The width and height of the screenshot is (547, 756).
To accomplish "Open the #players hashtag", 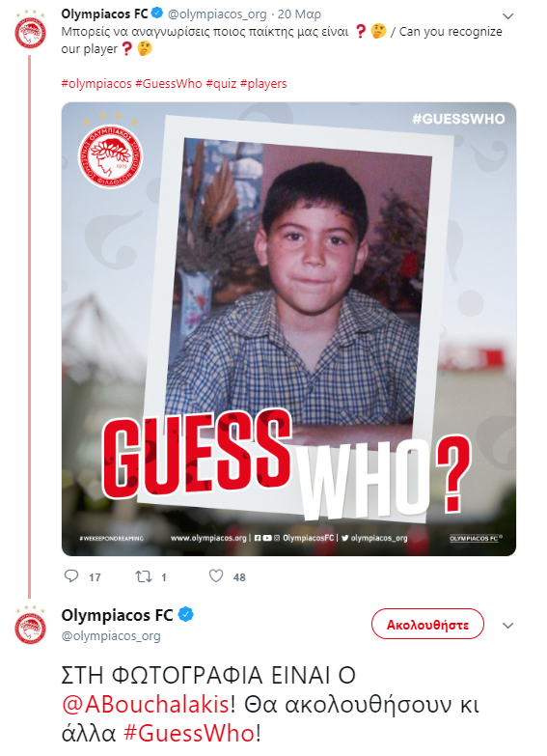I will [x=263, y=83].
